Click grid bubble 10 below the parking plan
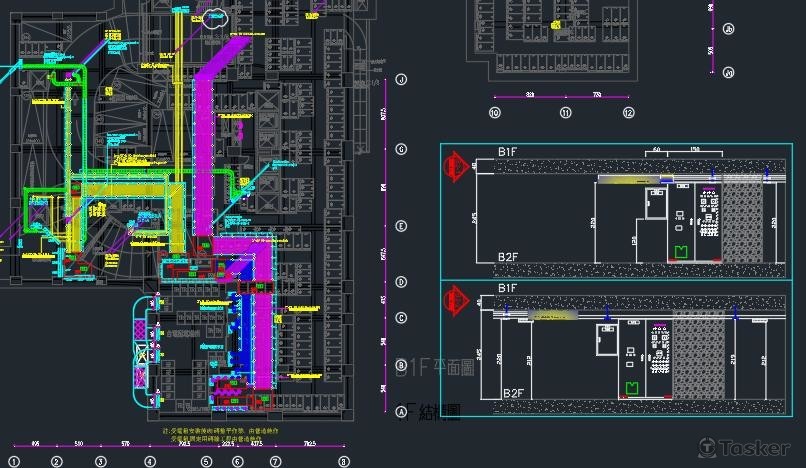 tap(494, 113)
